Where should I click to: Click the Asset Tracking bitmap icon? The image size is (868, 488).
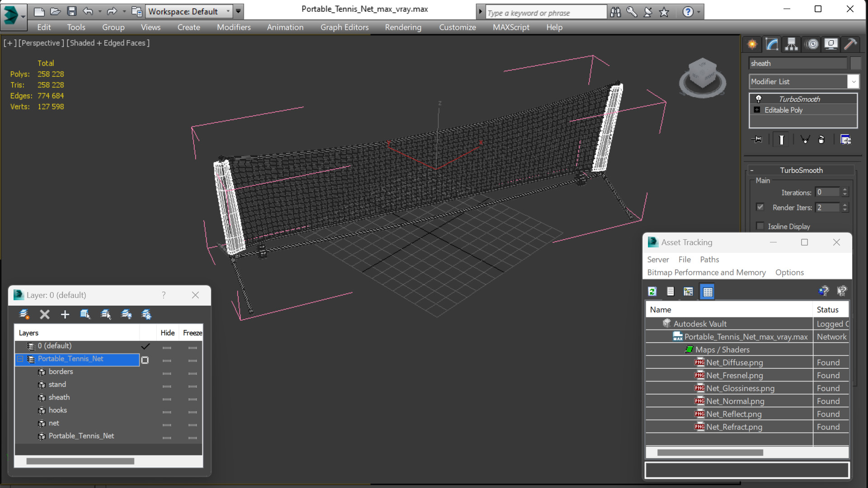(689, 291)
